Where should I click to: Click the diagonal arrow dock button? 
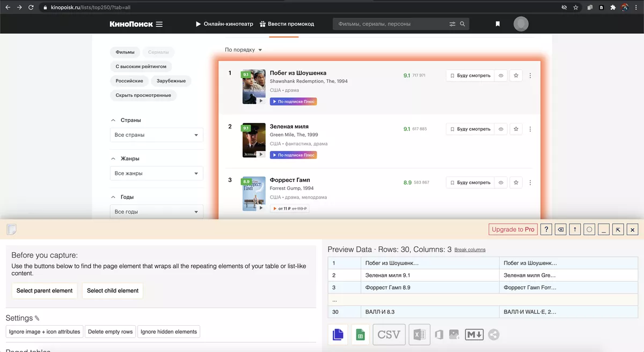618,229
